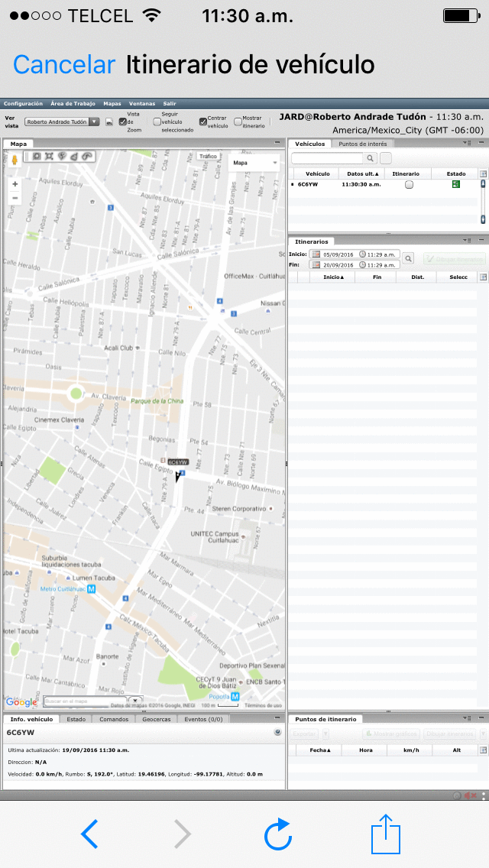Open the Área de Trabajo menu

point(73,103)
